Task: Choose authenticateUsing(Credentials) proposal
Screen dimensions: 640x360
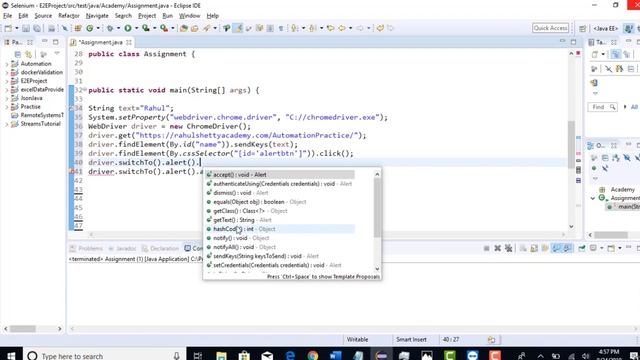Action: pos(280,184)
